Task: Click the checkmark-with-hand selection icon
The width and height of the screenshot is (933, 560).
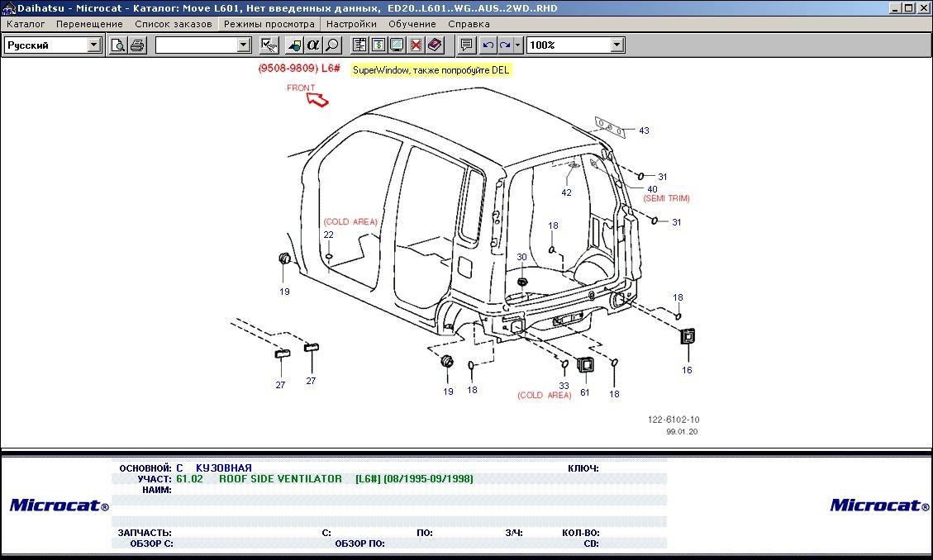Action: [269, 45]
